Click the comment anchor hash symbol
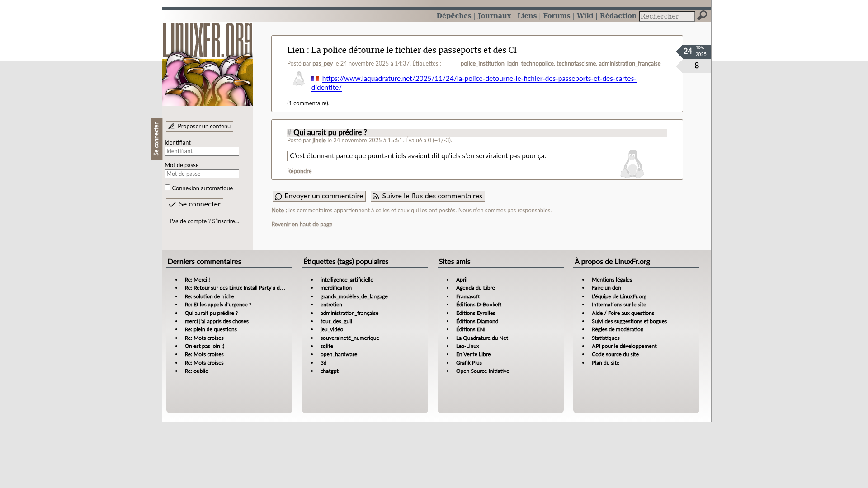The height and width of the screenshot is (488, 868). pyautogui.click(x=289, y=133)
